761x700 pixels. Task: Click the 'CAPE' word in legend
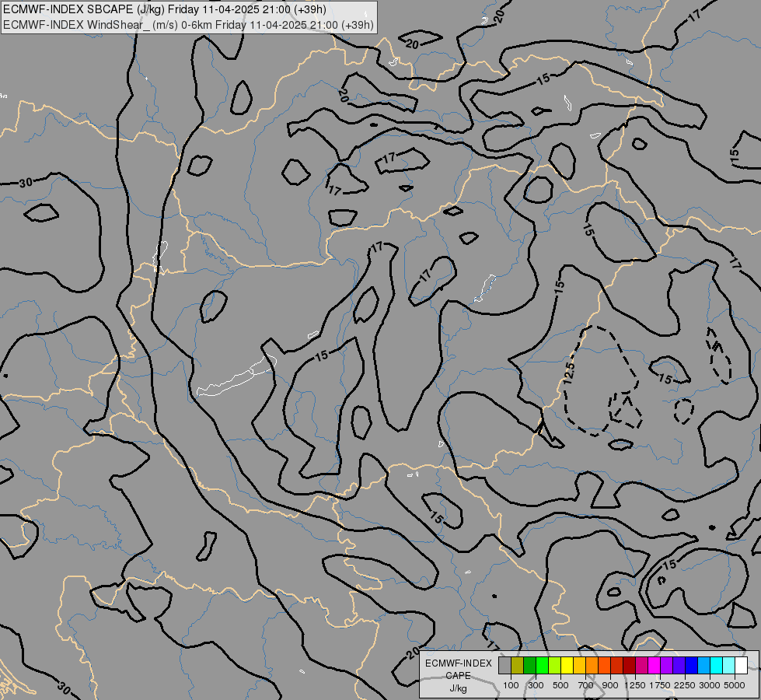click(458, 676)
